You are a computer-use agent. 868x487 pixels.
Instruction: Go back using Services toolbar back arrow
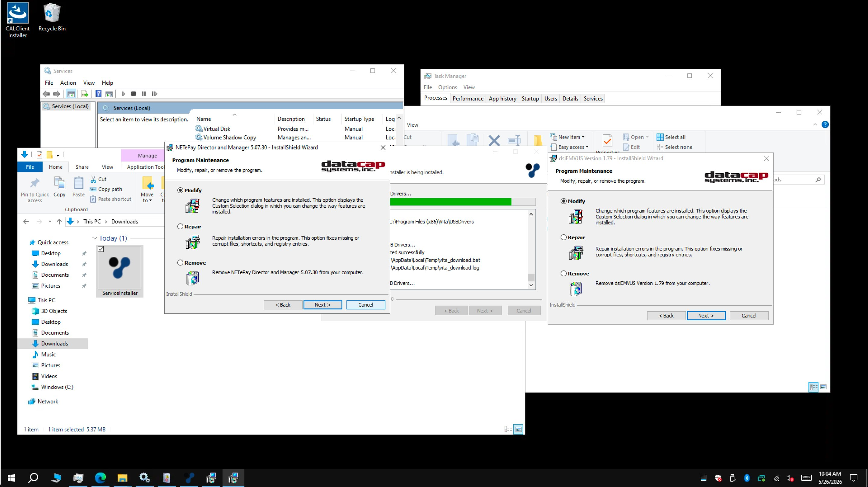(46, 94)
